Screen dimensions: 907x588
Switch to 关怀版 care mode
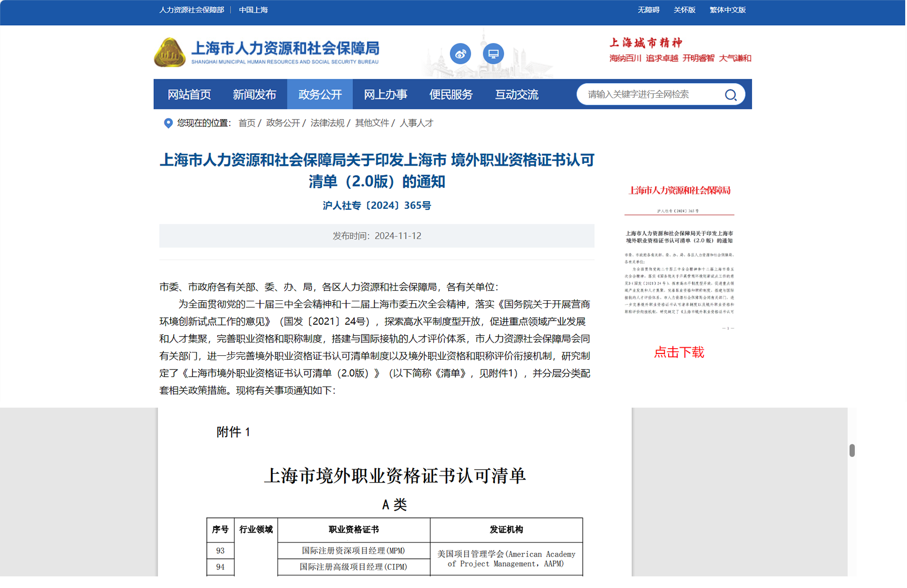[x=684, y=10]
